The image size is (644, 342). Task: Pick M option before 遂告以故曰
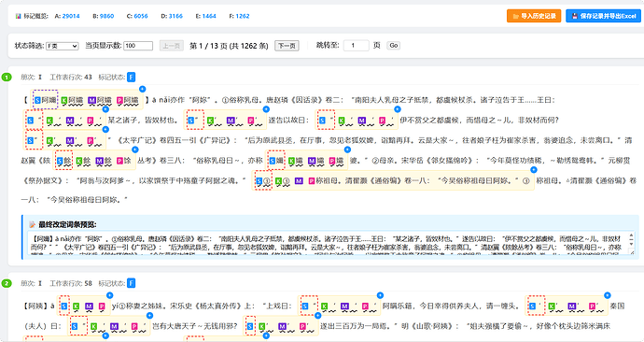click(x=234, y=121)
